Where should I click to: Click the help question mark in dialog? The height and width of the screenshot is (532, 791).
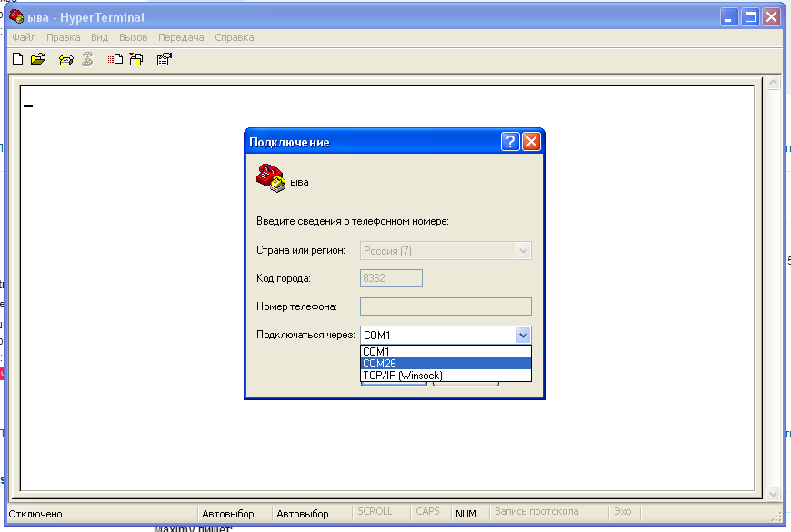tap(510, 142)
